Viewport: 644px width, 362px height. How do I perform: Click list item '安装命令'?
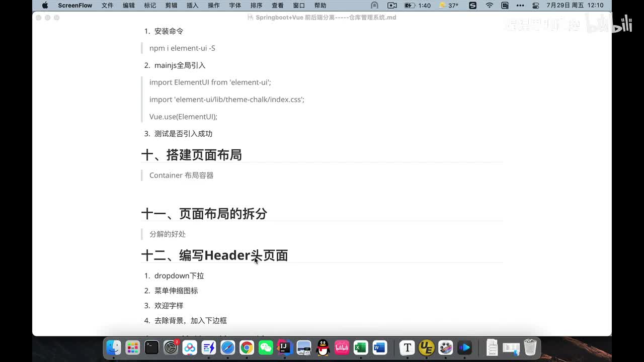(169, 31)
